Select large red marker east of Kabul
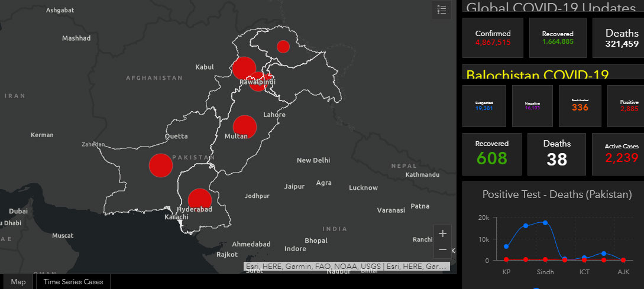Image resolution: width=644 pixels, height=289 pixels. [243, 68]
